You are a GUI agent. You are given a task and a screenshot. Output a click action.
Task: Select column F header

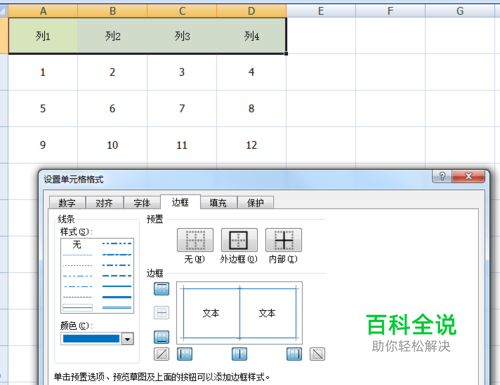click(390, 11)
